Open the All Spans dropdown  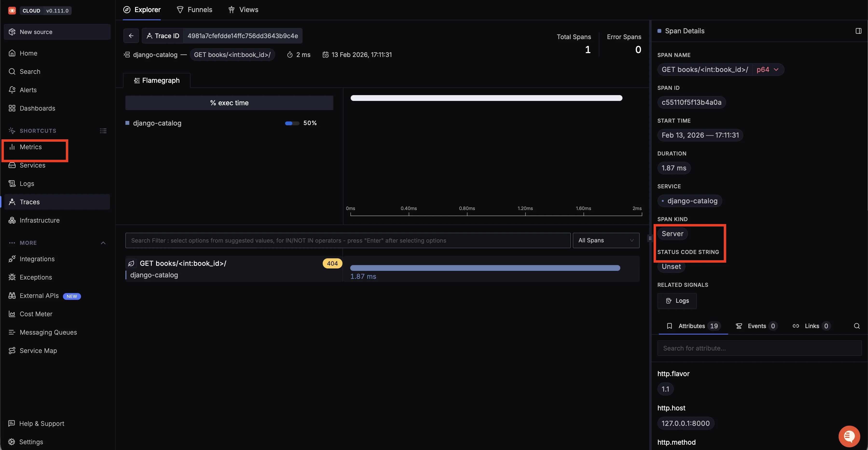coord(606,240)
